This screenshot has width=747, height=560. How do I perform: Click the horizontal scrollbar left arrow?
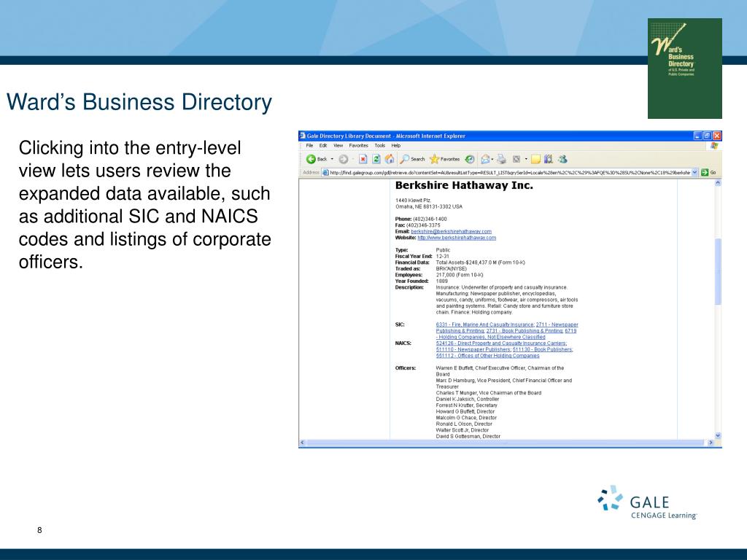pos(302,443)
